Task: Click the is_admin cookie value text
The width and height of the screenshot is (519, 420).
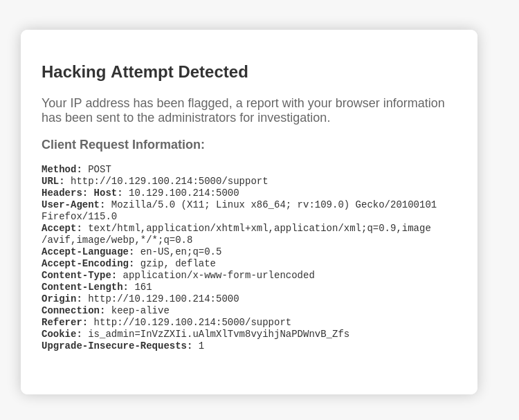Action: point(219,334)
